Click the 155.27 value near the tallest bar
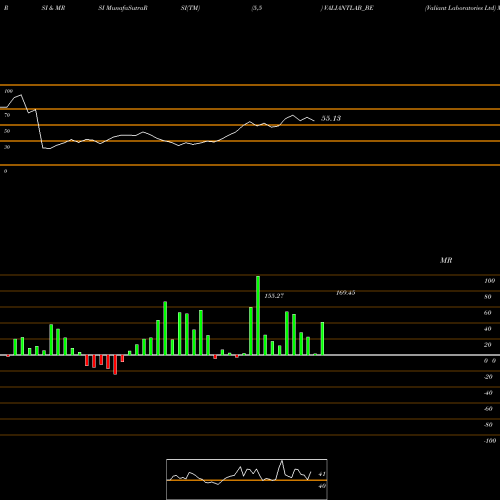 point(274,296)
